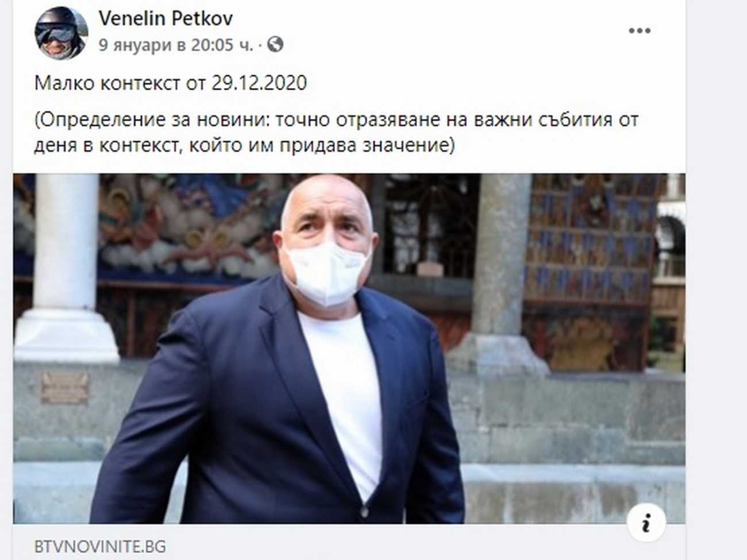Viewport: 747px width, 560px height.
Task: Open the three-dots post options menu
Action: pos(639,31)
